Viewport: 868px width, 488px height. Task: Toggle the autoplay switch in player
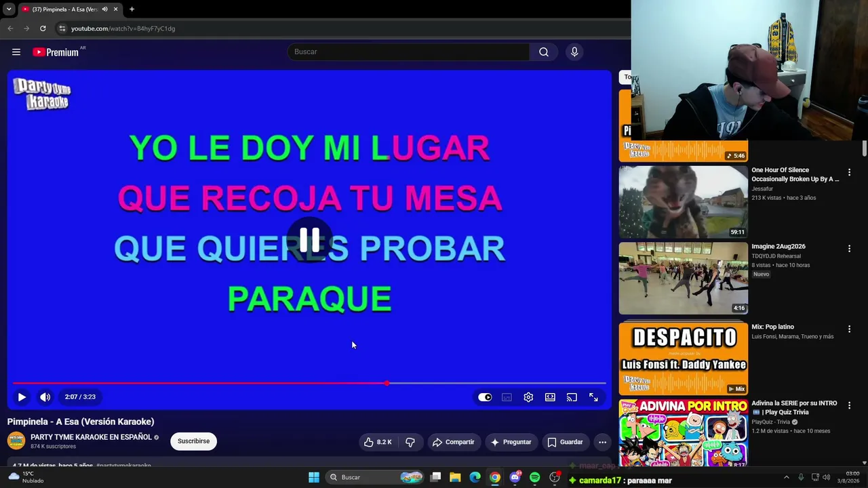pos(485,397)
